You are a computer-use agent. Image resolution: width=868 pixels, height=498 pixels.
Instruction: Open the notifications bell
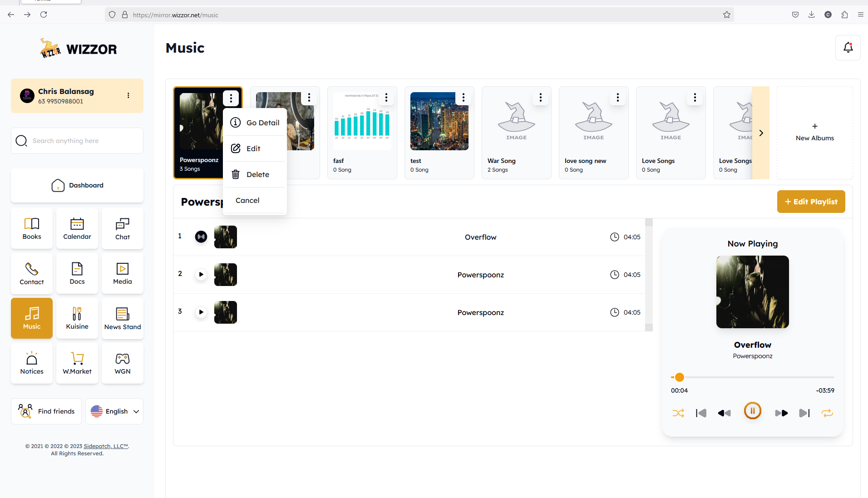pyautogui.click(x=848, y=48)
